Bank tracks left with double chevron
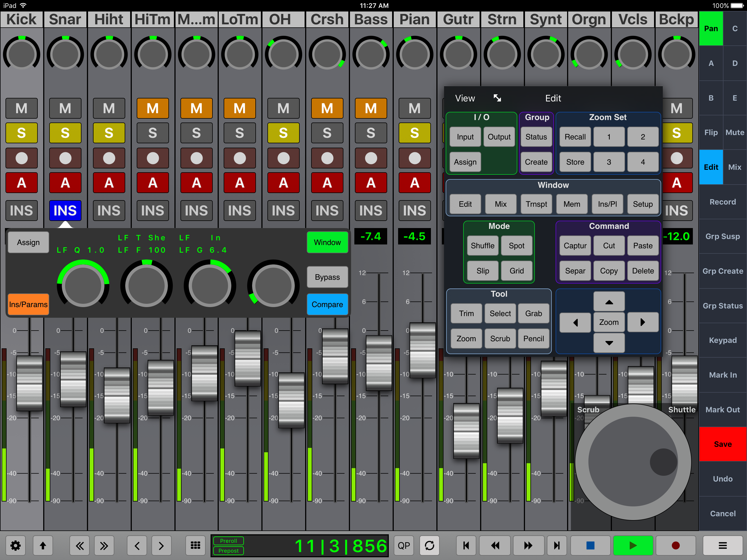Viewport: 747px width, 560px height. click(x=80, y=545)
